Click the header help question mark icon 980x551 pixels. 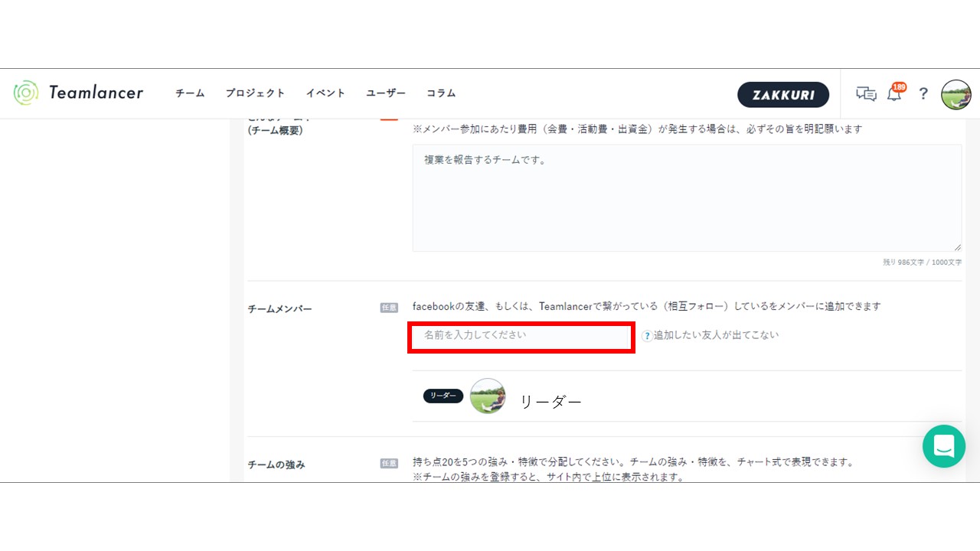click(x=923, y=94)
